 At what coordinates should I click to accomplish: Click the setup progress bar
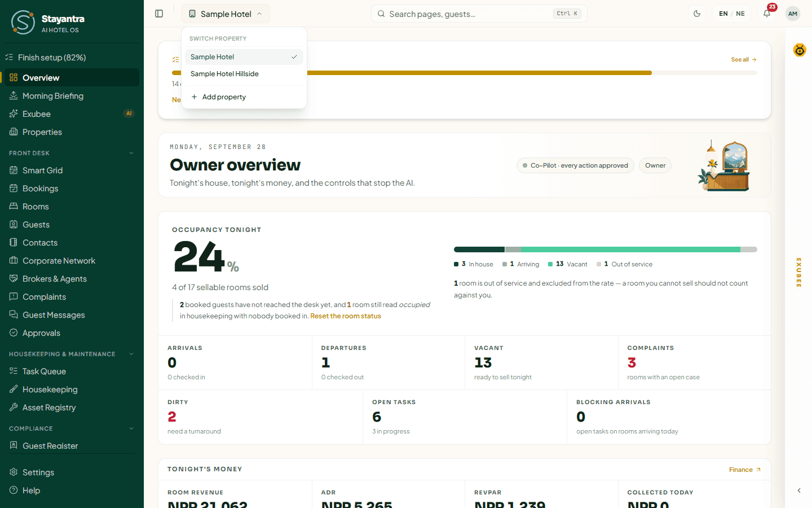465,73
